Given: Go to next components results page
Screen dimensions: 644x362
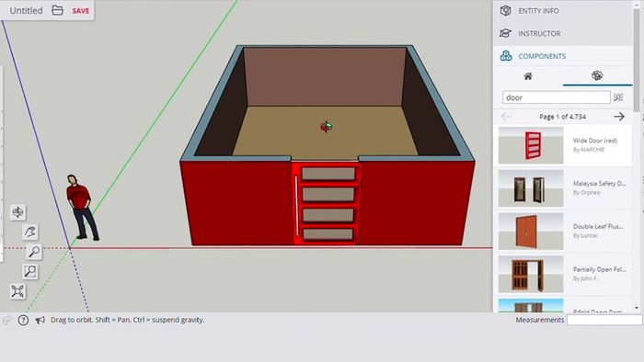Looking at the screenshot, I should 619,117.
